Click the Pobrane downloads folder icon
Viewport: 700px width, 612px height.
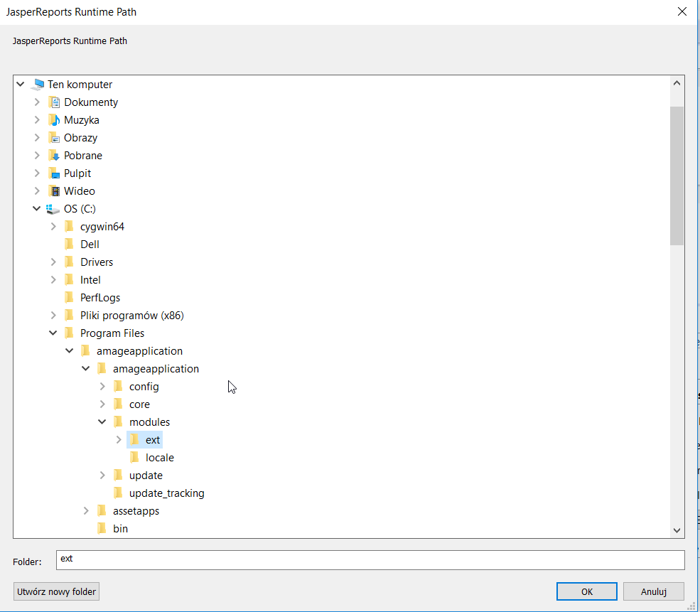53,156
